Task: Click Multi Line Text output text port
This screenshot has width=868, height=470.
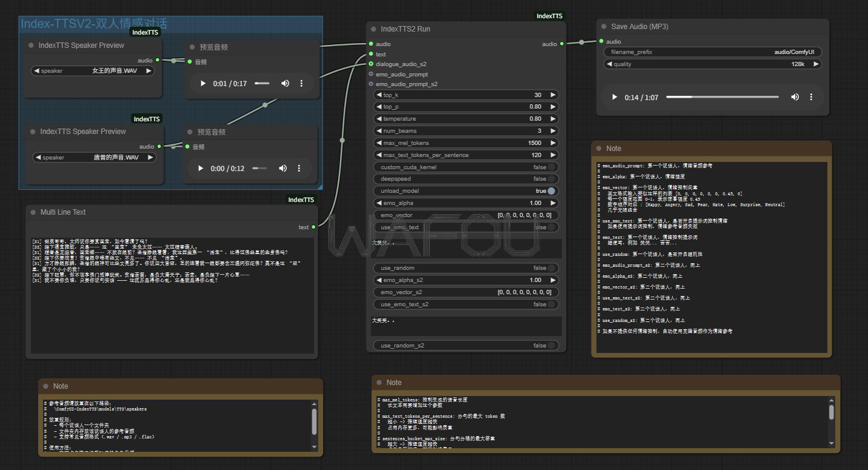Action: tap(313, 227)
